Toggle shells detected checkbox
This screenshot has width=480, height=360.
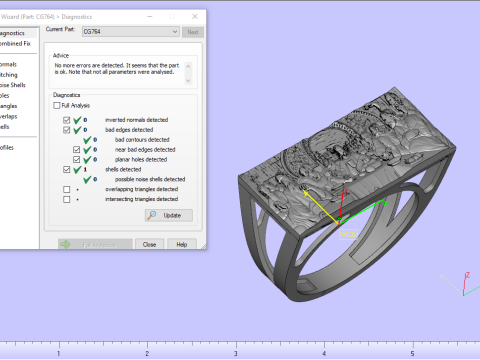coord(67,170)
